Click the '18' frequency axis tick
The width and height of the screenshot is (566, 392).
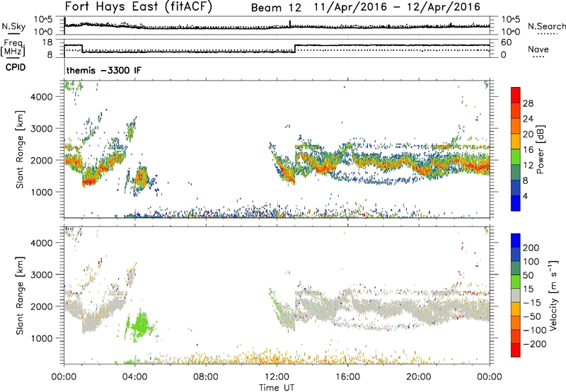click(x=47, y=42)
